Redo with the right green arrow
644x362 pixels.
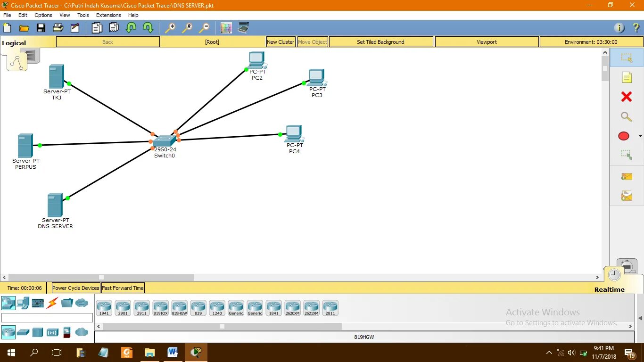coord(148,28)
